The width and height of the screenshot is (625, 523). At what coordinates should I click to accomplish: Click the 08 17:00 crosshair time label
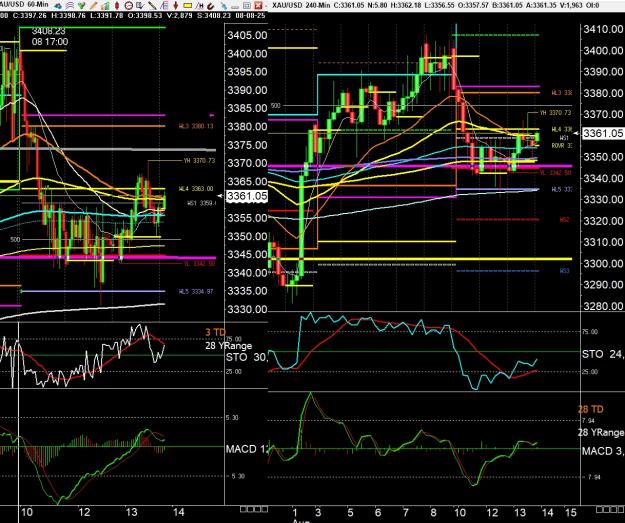pos(50,42)
